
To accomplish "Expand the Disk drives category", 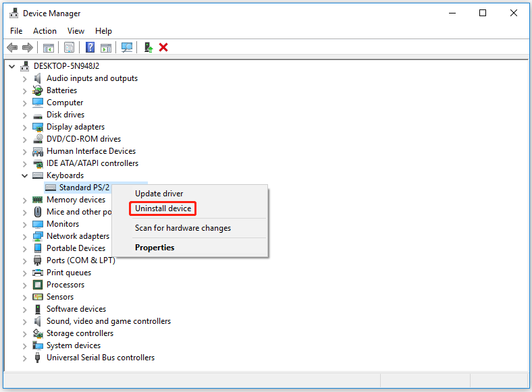I will [x=24, y=115].
